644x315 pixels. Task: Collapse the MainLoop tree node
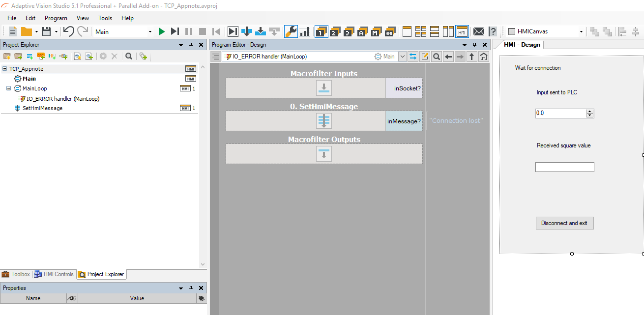8,88
